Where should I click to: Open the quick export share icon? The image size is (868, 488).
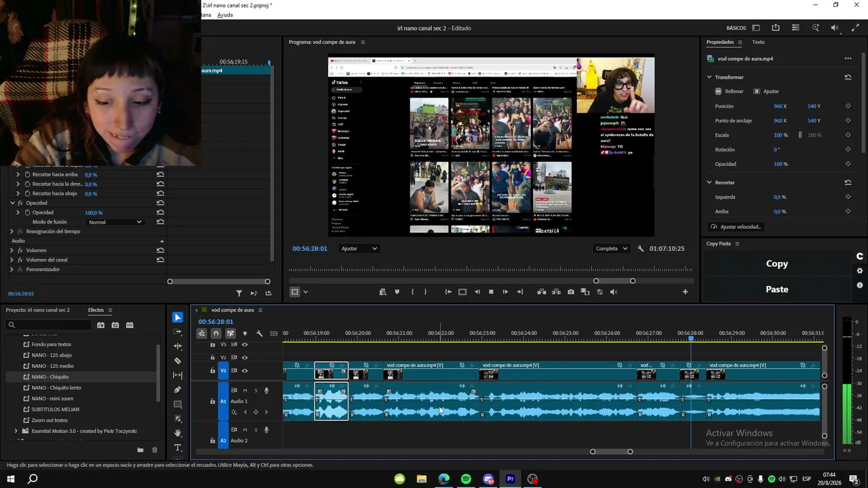coord(776,28)
